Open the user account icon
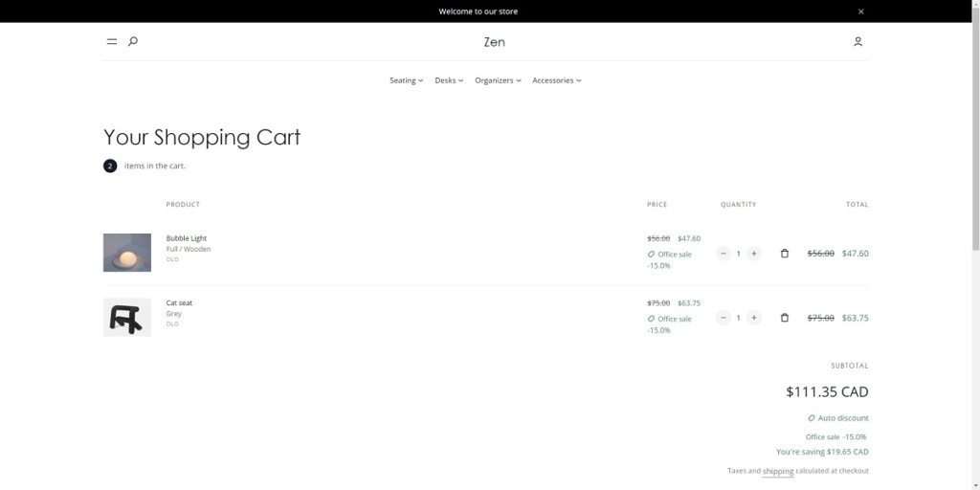 (857, 42)
